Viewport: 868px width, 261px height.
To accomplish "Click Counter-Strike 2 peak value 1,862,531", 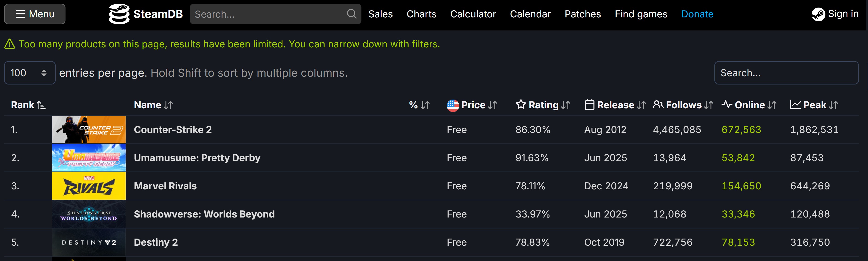I will 814,130.
